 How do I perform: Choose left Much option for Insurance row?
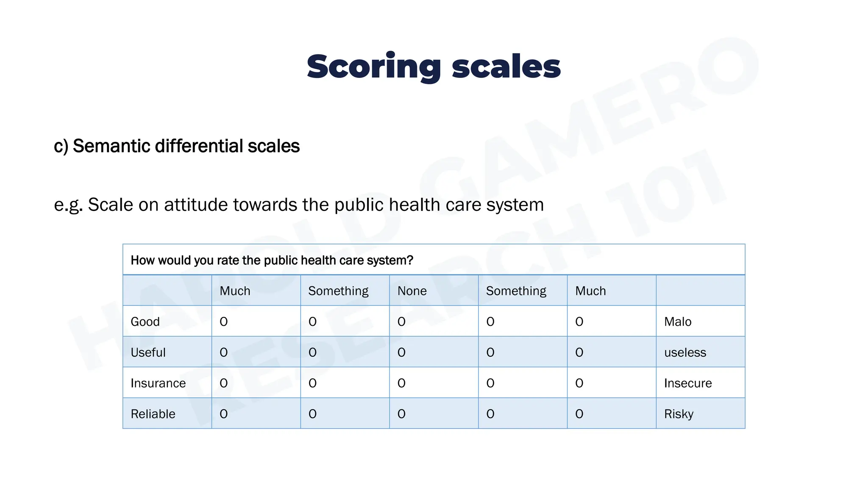point(224,383)
